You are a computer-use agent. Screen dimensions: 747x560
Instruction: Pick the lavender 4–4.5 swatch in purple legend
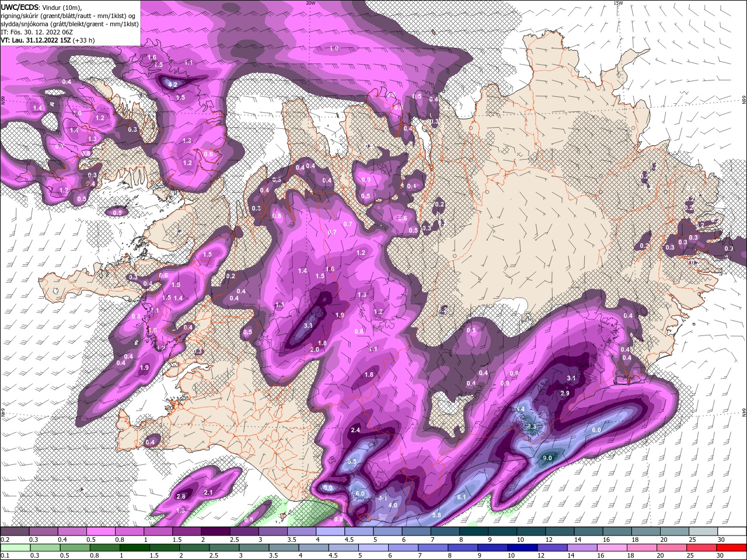[x=331, y=531]
